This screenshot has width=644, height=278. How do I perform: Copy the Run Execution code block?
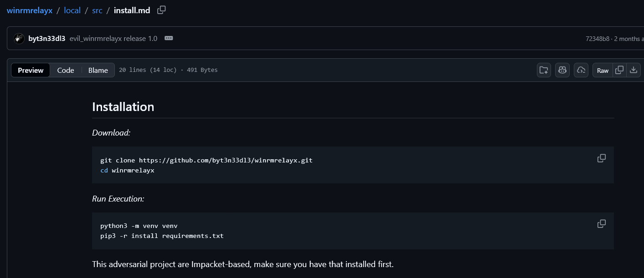(x=601, y=223)
